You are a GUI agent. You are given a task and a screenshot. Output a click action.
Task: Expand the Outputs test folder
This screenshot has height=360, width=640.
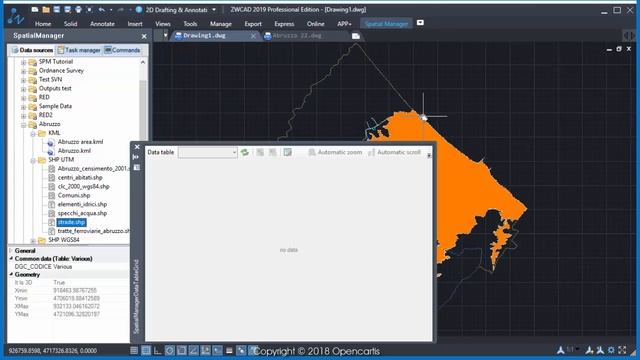coord(23,89)
